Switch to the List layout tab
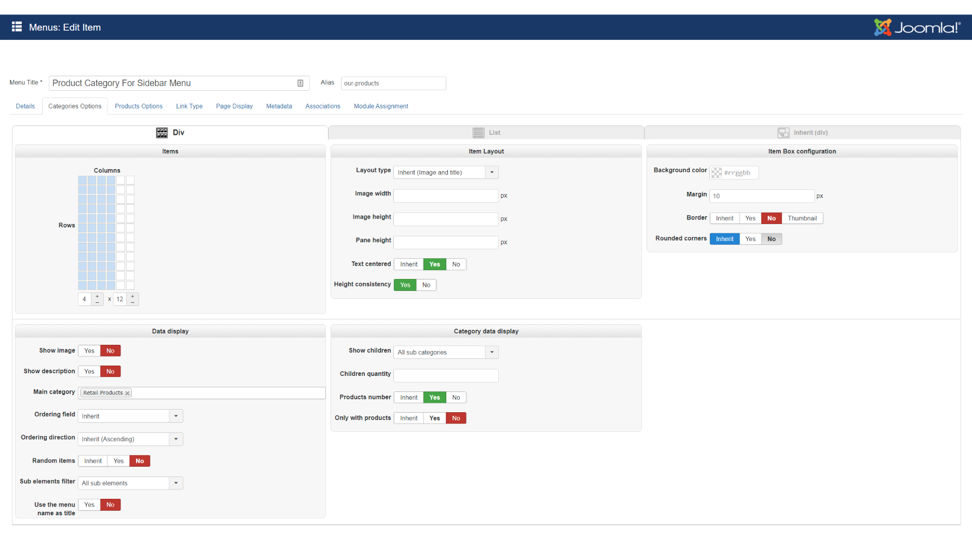 486,133
